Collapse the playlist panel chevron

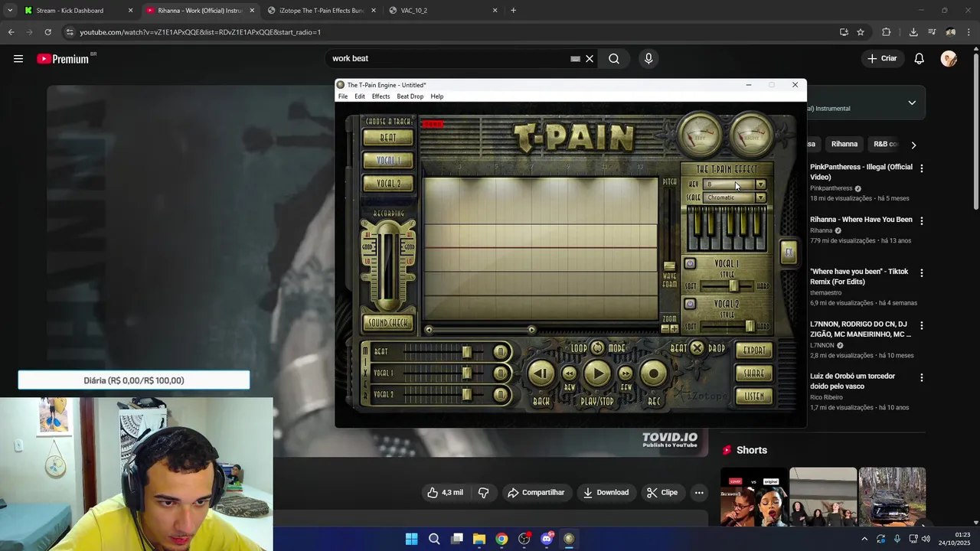[x=912, y=103]
